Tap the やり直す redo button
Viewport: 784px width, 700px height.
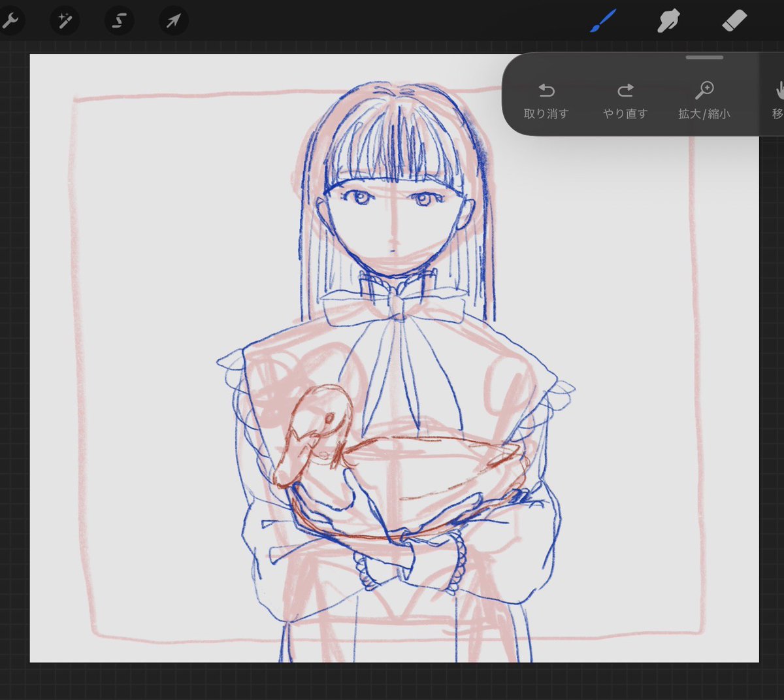click(x=625, y=101)
